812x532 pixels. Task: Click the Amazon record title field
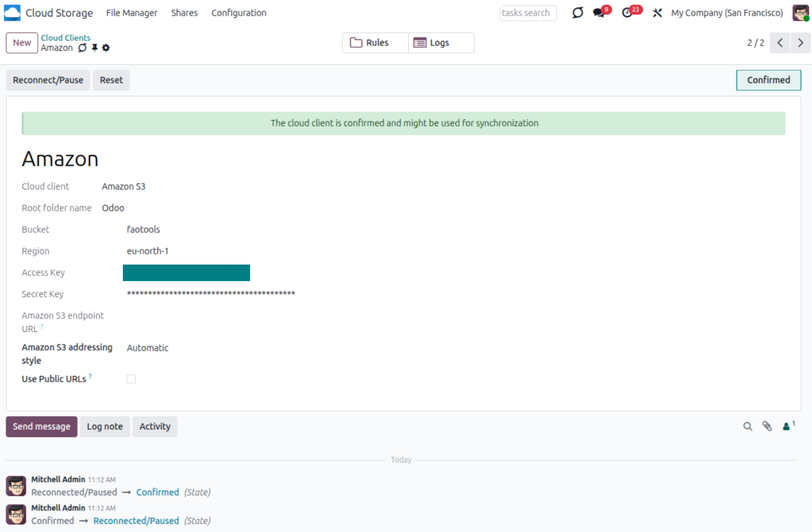coord(60,159)
